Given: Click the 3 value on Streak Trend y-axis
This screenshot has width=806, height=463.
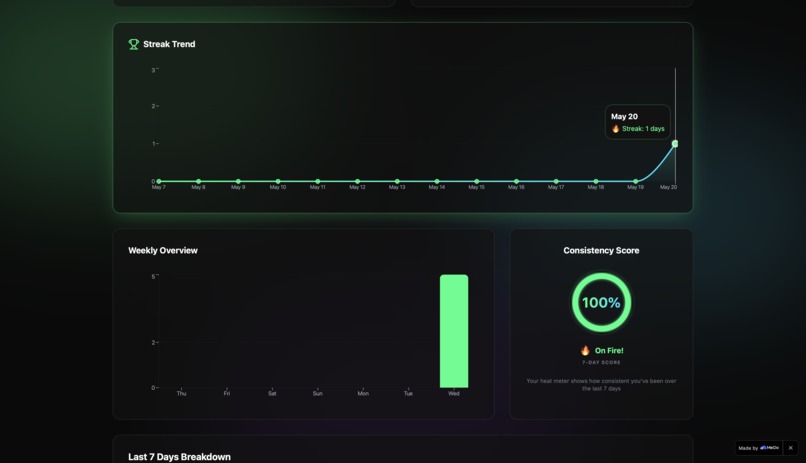Looking at the screenshot, I should click(x=153, y=70).
